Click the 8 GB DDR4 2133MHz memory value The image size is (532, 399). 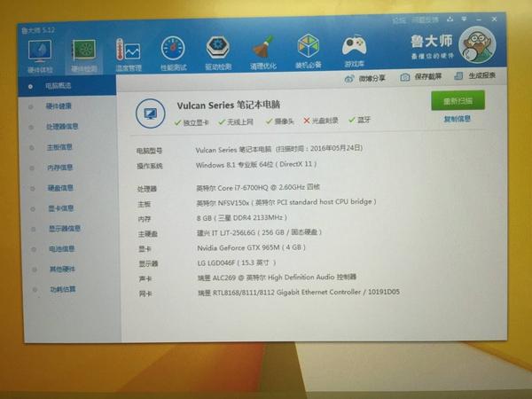point(241,217)
